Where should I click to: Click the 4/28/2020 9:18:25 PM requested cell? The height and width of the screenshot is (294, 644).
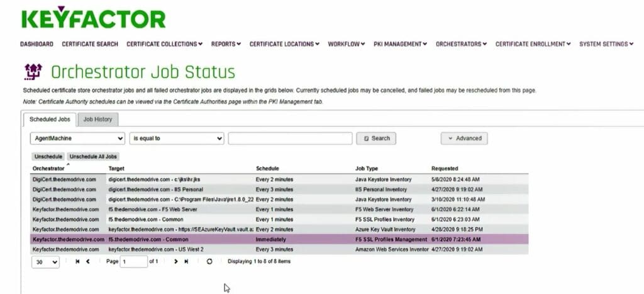457,229
